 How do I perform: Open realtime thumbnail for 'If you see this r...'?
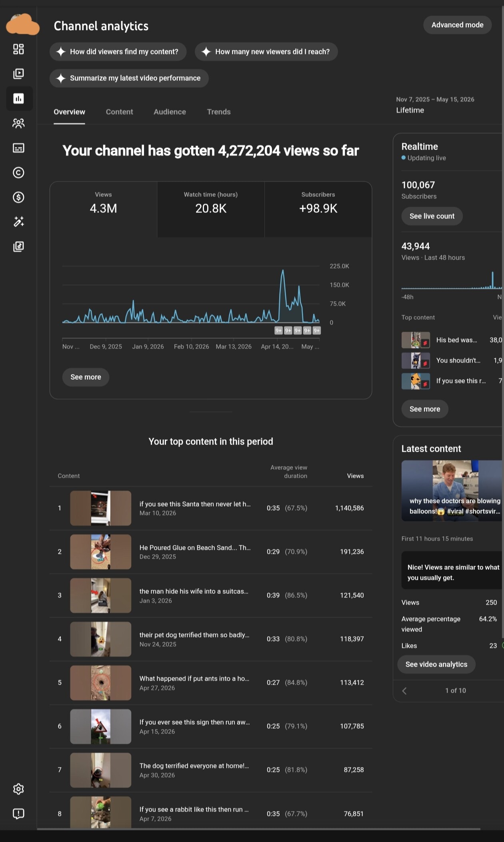tap(416, 381)
